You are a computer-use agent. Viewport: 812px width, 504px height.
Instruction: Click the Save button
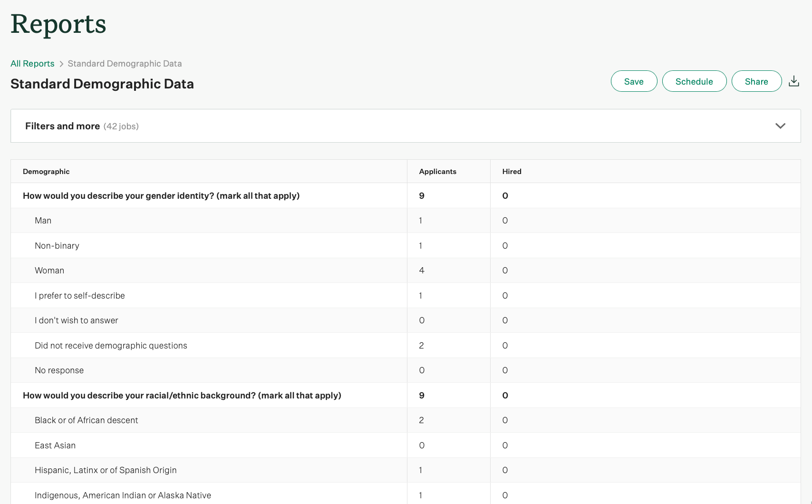click(x=634, y=81)
